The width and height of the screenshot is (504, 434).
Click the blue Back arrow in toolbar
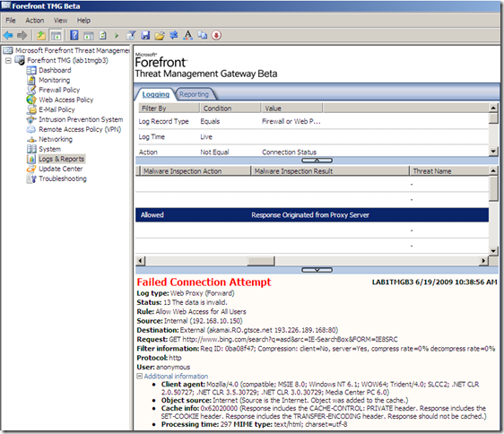pos(8,35)
